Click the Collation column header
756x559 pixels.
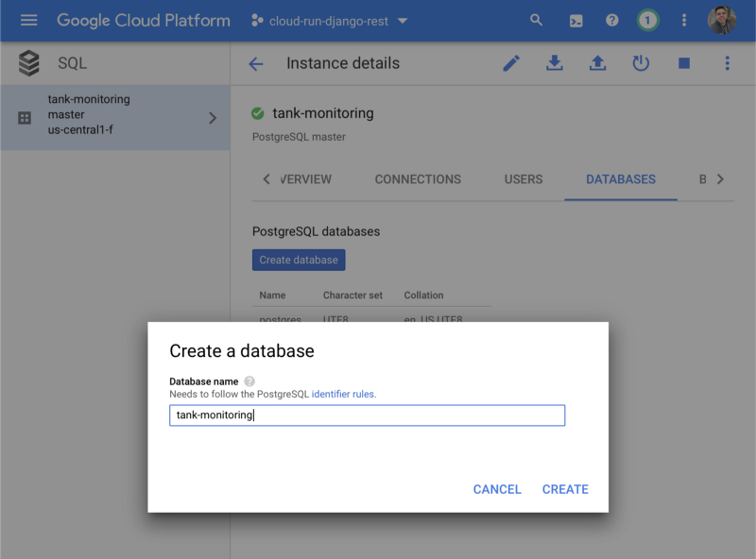tap(423, 296)
